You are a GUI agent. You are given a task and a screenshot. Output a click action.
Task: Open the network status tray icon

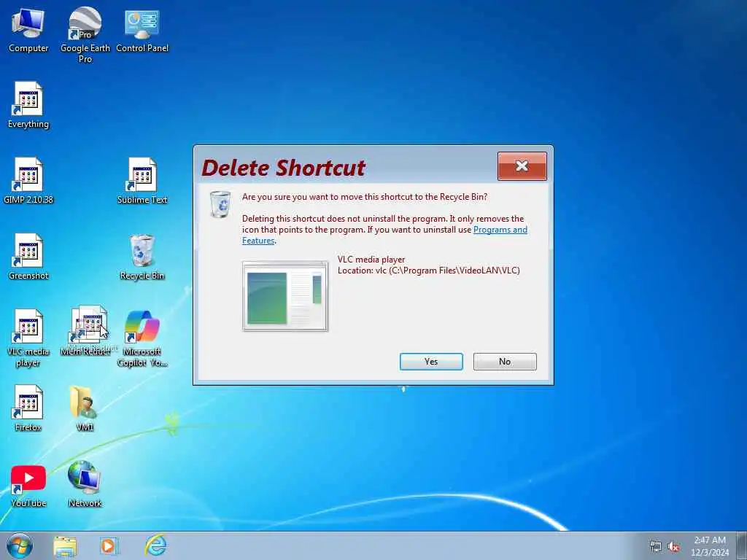(x=656, y=547)
